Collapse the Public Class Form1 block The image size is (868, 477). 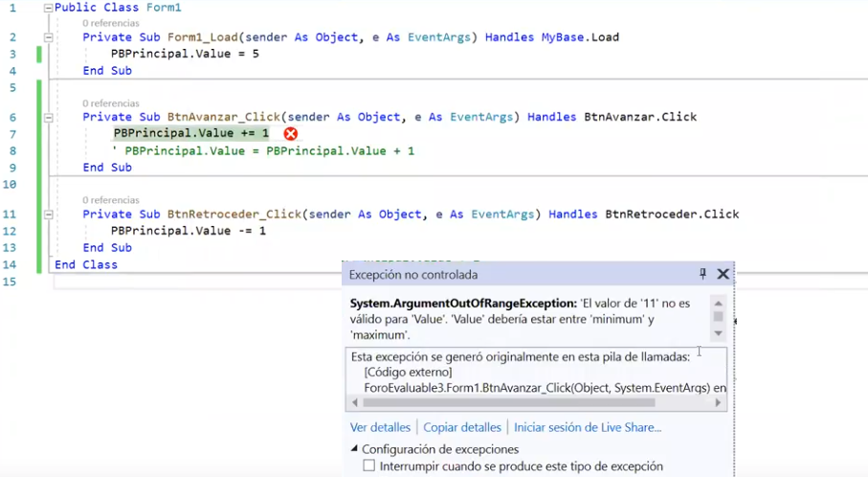coord(48,8)
